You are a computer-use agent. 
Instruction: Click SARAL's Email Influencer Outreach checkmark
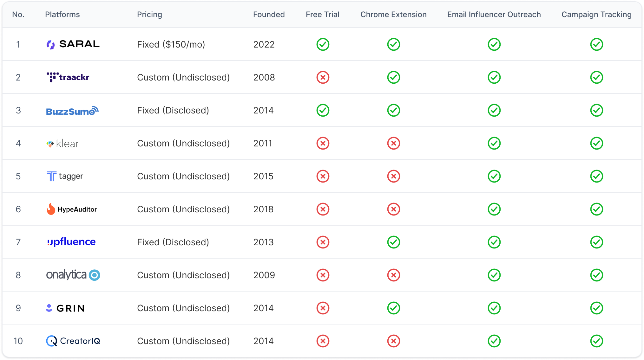click(x=494, y=44)
